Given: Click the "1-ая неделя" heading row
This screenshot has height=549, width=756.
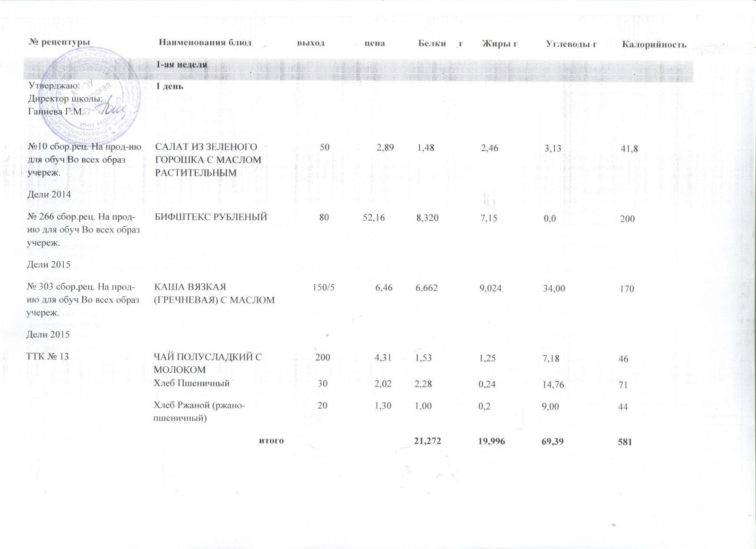Looking at the screenshot, I should (182, 65).
